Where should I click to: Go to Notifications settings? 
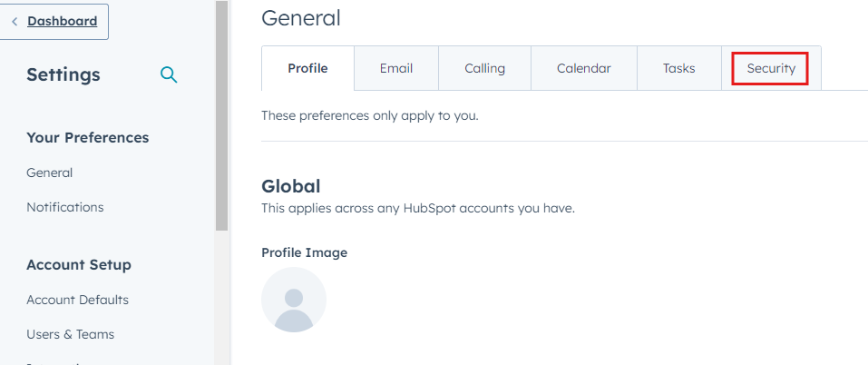click(65, 207)
